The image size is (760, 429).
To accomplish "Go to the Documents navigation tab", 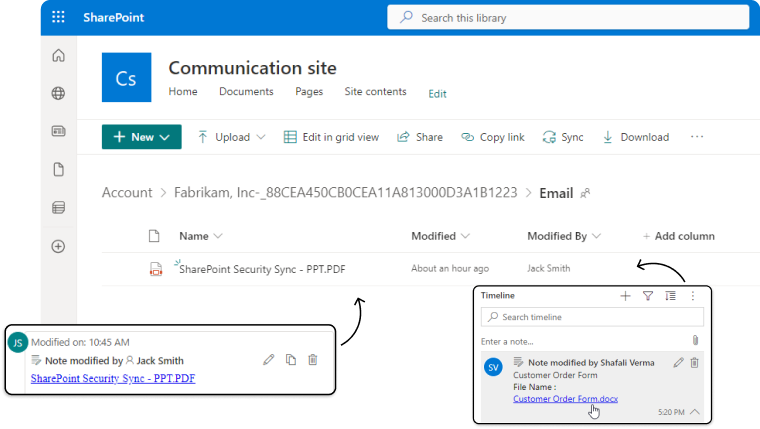I will 246,92.
